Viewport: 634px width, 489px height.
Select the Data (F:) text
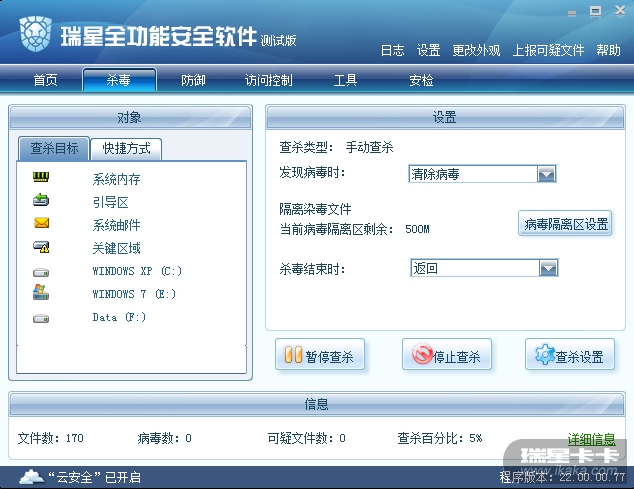pyautogui.click(x=119, y=317)
